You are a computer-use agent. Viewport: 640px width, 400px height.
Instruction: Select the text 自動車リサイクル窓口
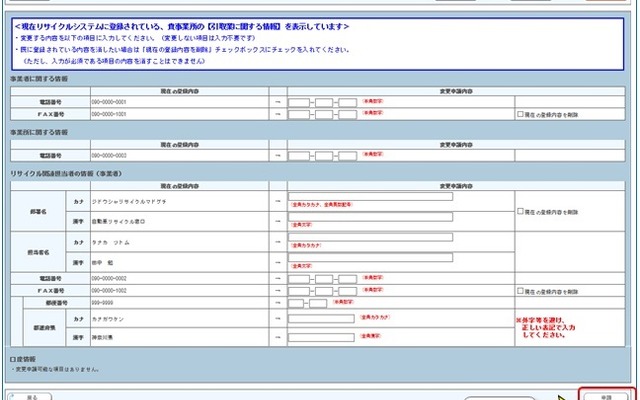pos(118,222)
